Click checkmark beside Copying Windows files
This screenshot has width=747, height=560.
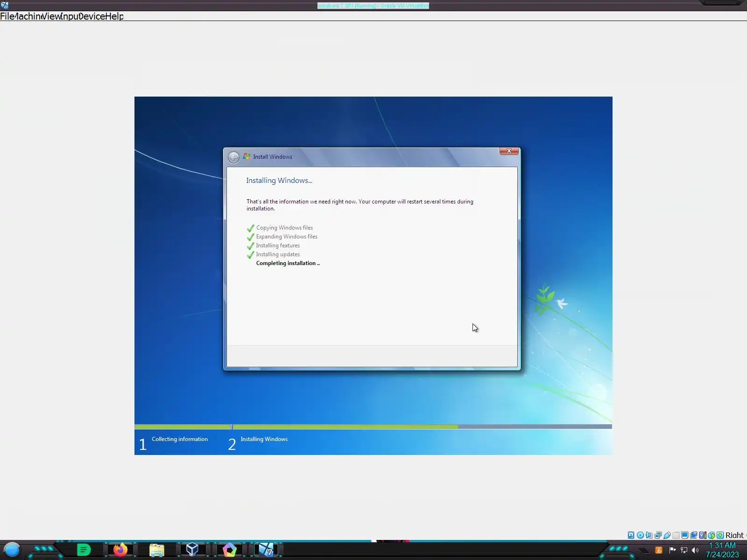point(251,228)
